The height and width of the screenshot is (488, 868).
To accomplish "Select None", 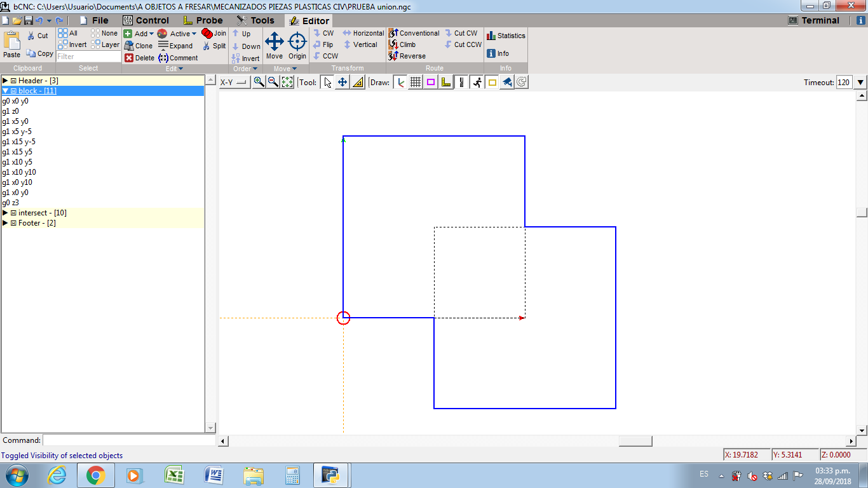I will pos(104,33).
